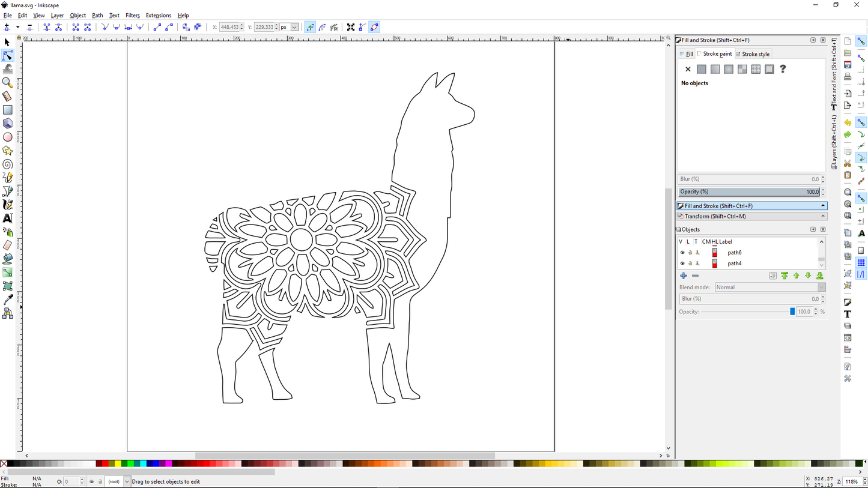Click the blue plus add-layer button
Viewport: 868px width, 488px height.
coord(684,276)
